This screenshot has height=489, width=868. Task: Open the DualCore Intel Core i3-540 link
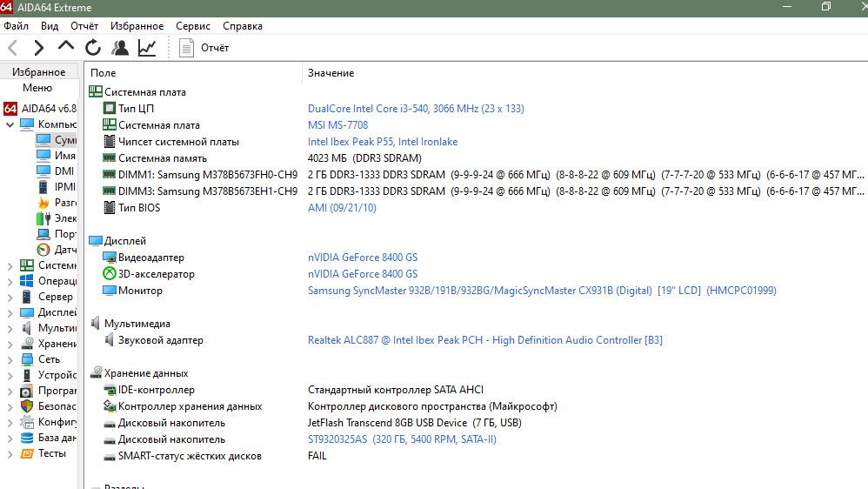(x=416, y=109)
